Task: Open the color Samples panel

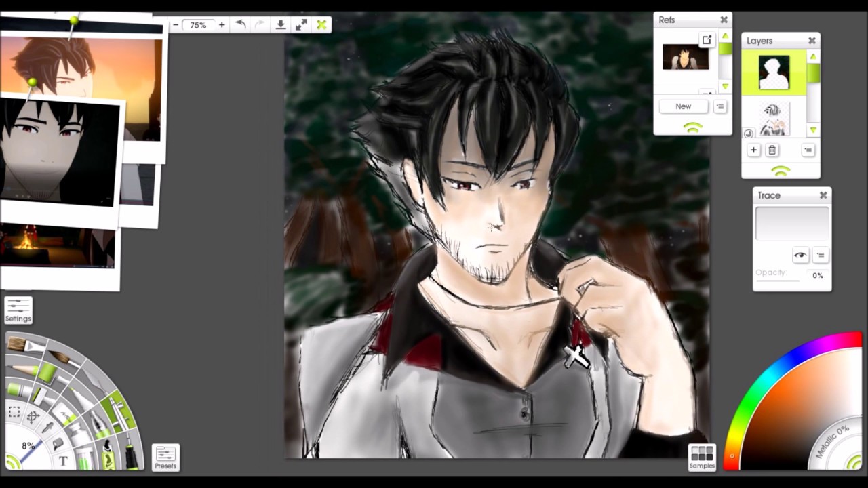Action: click(x=702, y=457)
